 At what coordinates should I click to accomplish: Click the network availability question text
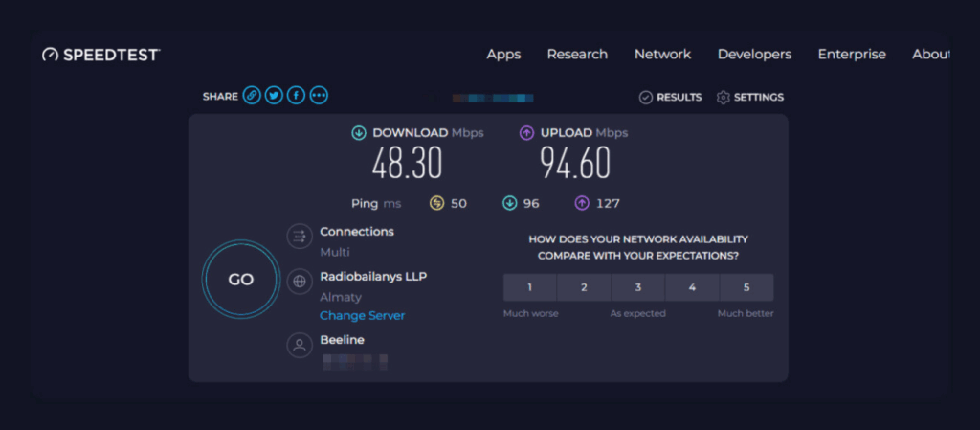point(638,247)
